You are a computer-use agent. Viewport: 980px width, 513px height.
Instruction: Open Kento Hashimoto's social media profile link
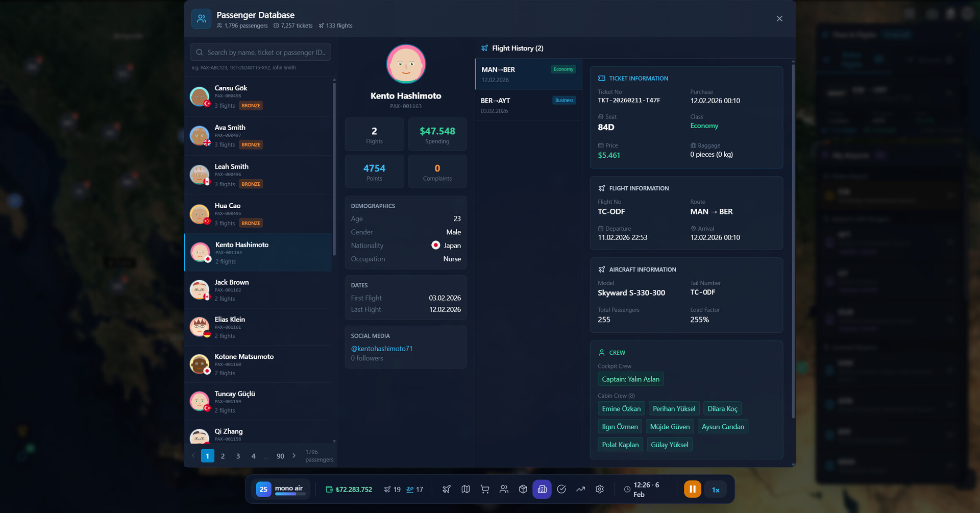click(381, 348)
